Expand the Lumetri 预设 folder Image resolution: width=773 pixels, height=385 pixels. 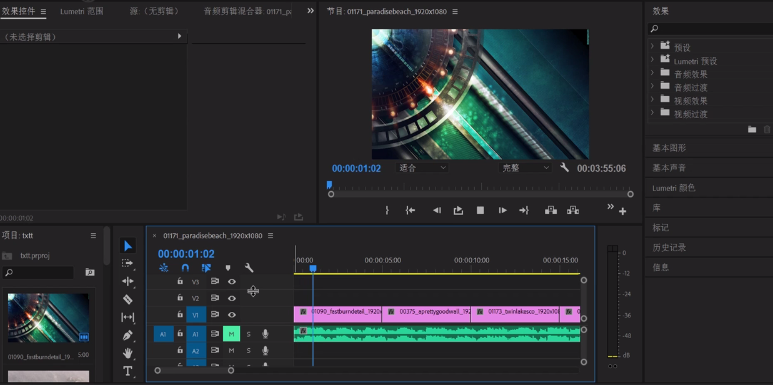652,59
